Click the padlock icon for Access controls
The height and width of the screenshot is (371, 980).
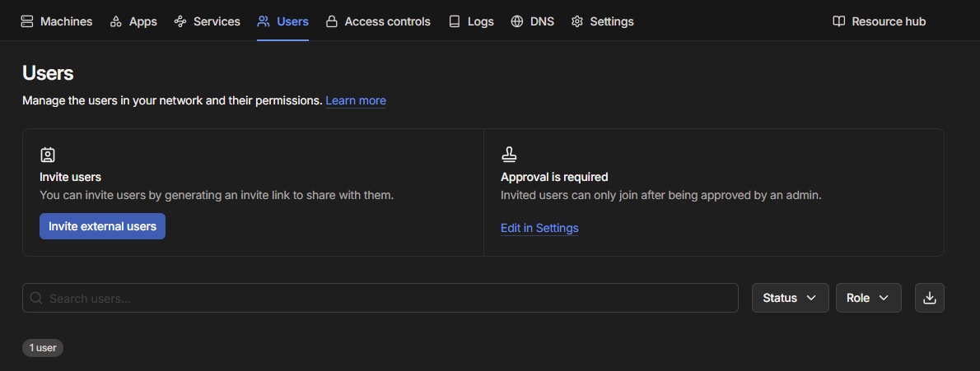[x=331, y=21]
